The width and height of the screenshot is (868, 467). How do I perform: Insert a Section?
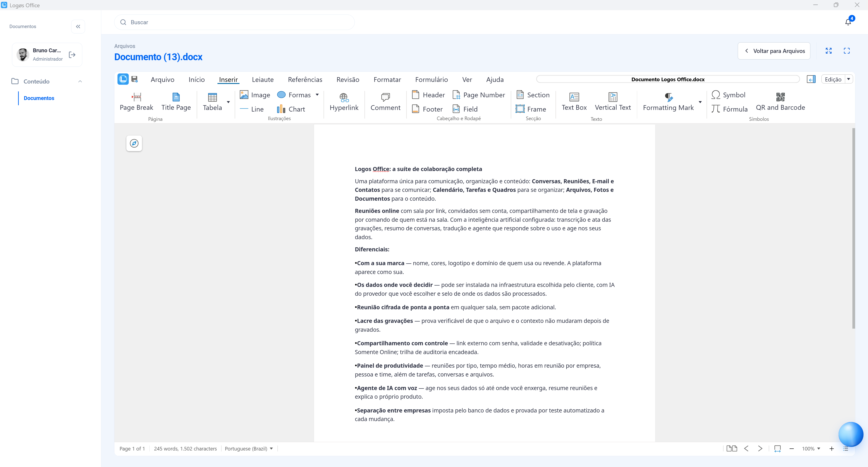(x=533, y=95)
